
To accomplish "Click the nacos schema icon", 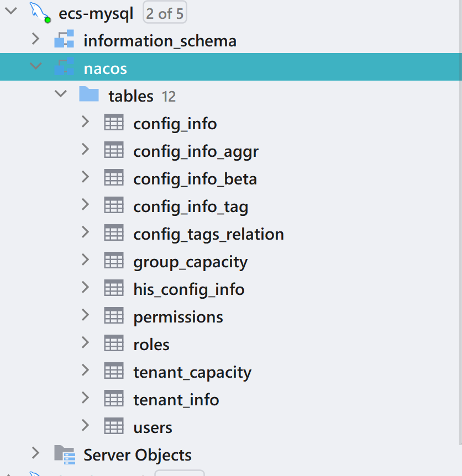I will [64, 68].
